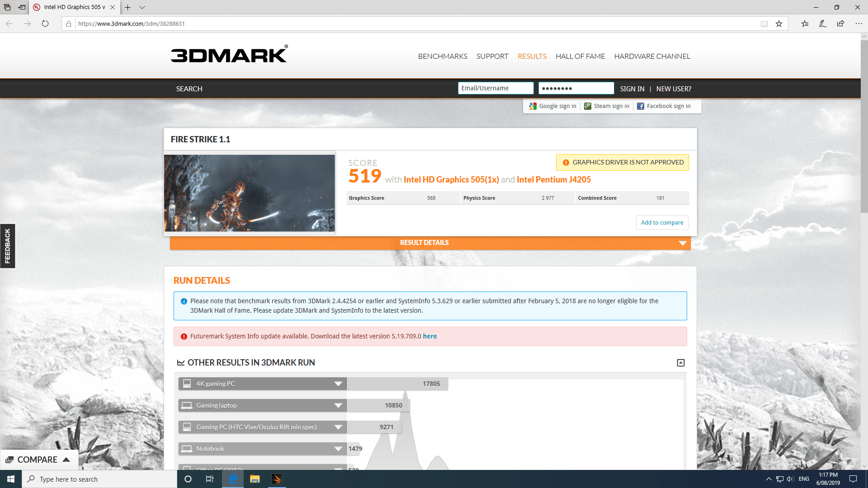This screenshot has height=488, width=868.
Task: Click the Add notes pen icon
Action: click(x=823, y=23)
